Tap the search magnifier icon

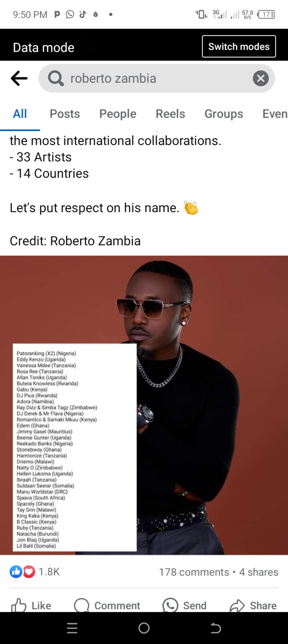click(56, 78)
